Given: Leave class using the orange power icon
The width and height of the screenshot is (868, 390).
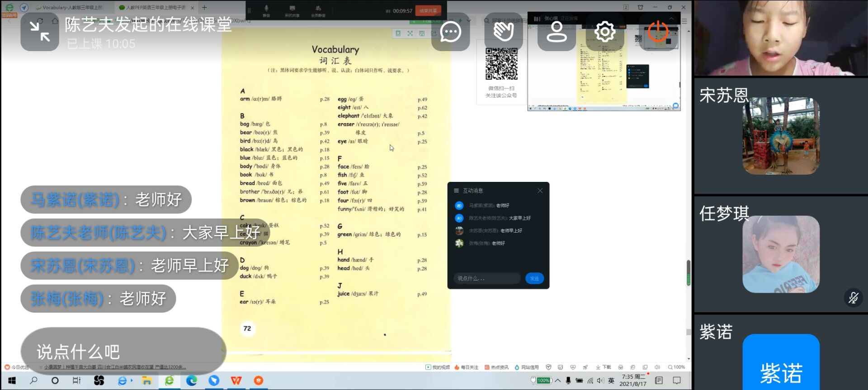Looking at the screenshot, I should [x=658, y=32].
